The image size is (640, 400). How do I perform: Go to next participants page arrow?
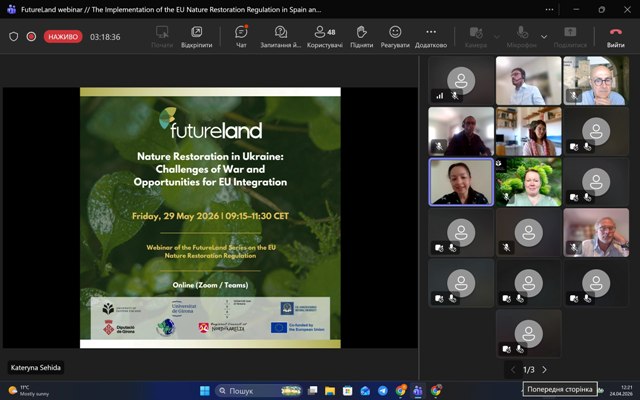point(544,370)
